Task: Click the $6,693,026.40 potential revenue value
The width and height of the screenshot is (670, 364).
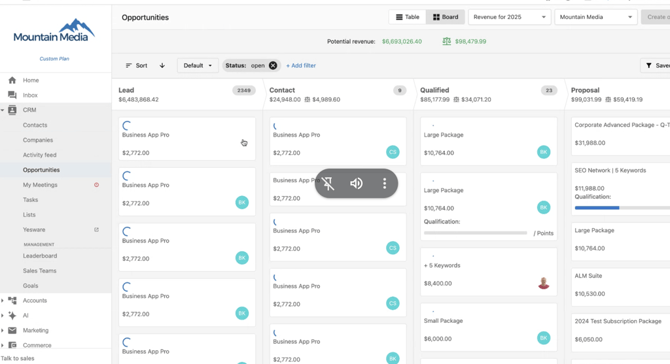Action: (402, 41)
